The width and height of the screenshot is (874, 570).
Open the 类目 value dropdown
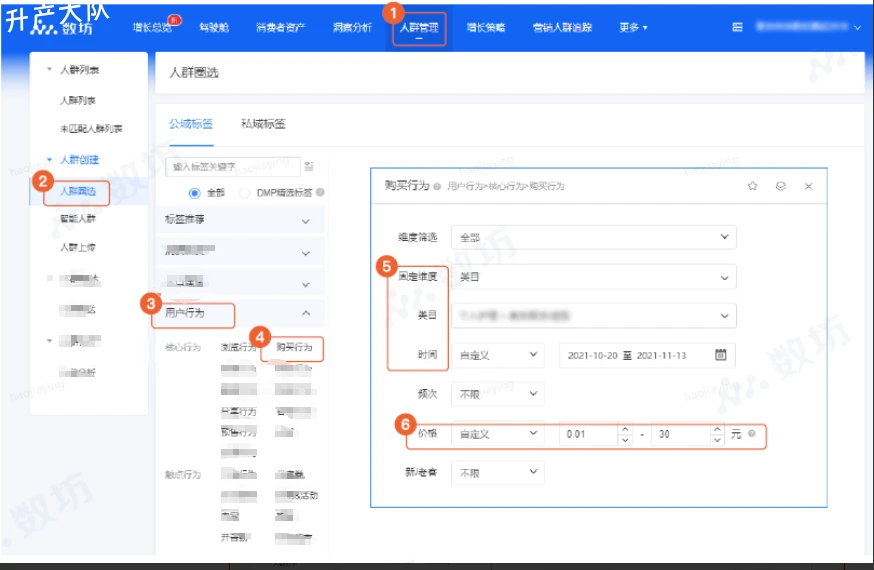tap(594, 316)
